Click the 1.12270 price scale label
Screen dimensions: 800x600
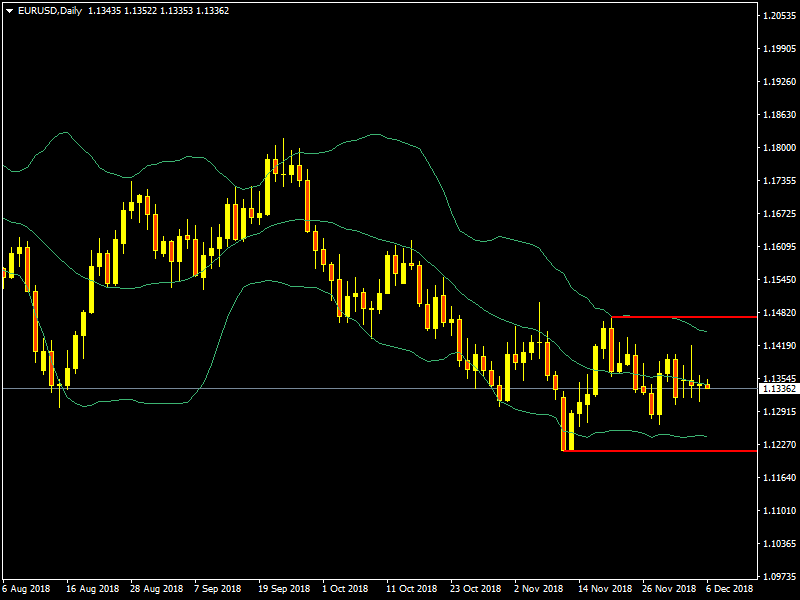pos(778,444)
